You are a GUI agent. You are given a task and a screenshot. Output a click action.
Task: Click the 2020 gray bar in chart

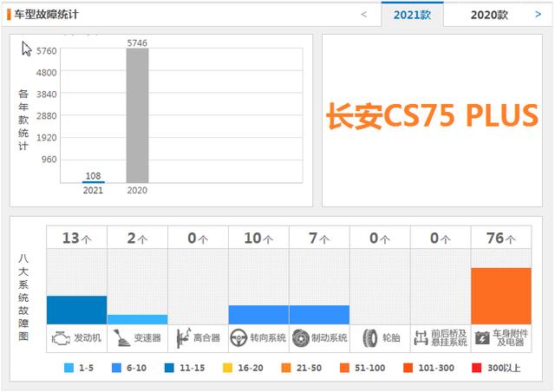[x=137, y=115]
